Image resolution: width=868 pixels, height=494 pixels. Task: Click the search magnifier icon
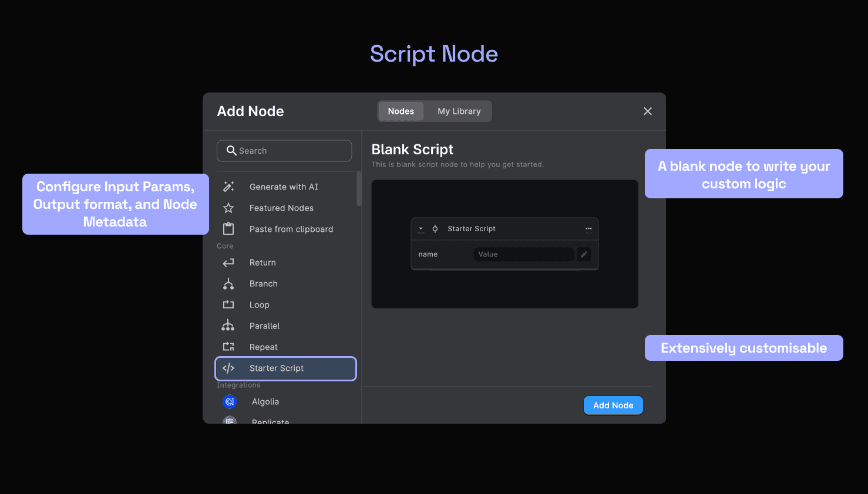pyautogui.click(x=232, y=151)
